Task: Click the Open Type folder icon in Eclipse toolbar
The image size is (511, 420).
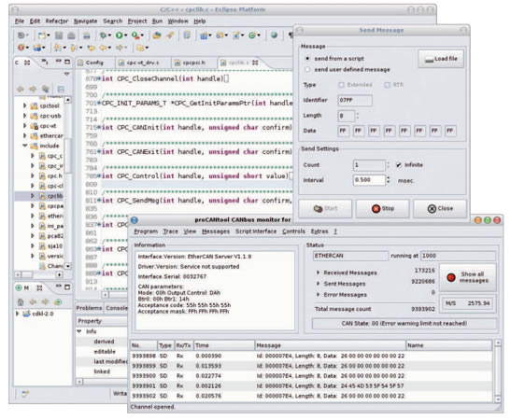Action: [157, 35]
